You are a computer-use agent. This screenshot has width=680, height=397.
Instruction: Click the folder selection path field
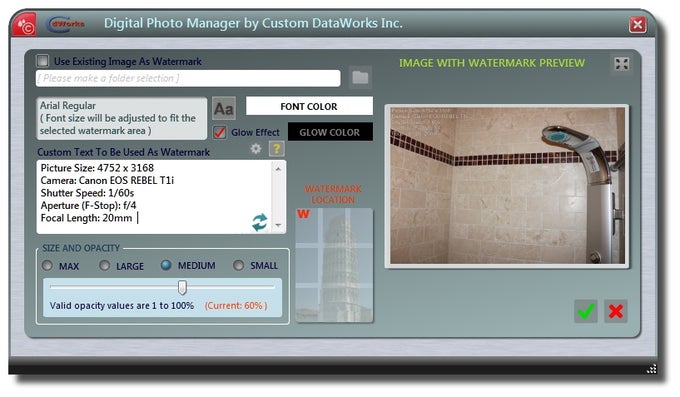click(x=188, y=78)
